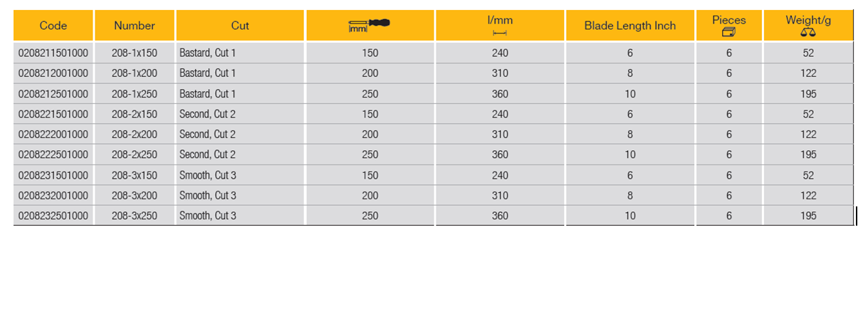Image resolution: width=868 pixels, height=331 pixels.
Task: Click the weight cell for 208-1x250
Action: [x=808, y=94]
